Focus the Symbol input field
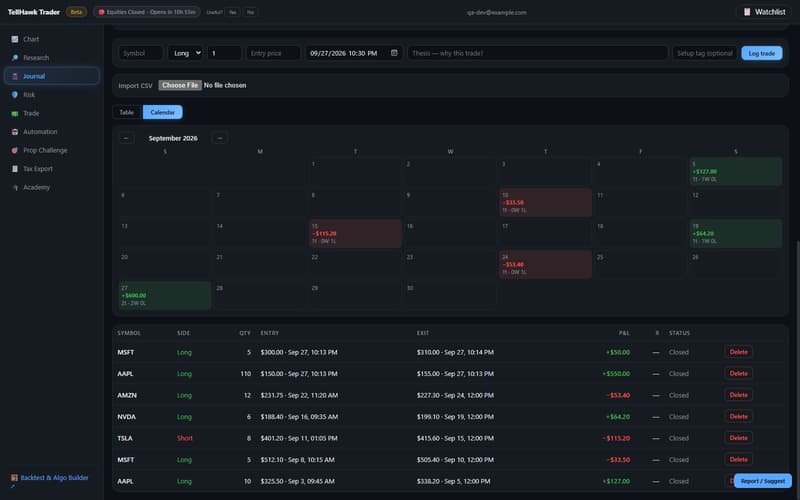Viewport: 800px width, 500px height. point(141,53)
